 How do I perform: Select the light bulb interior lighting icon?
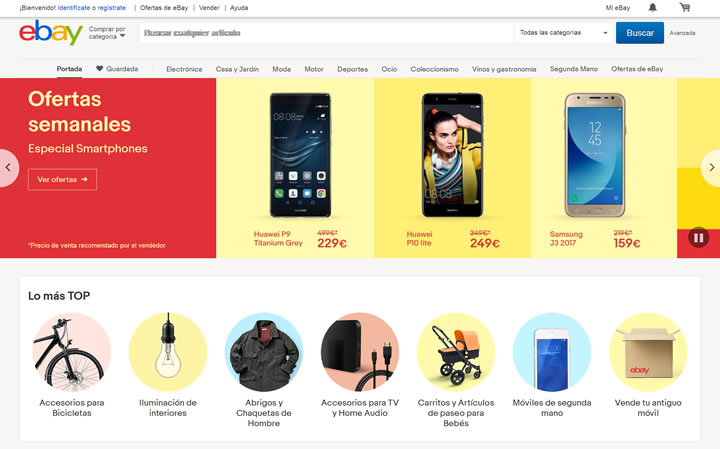(168, 352)
